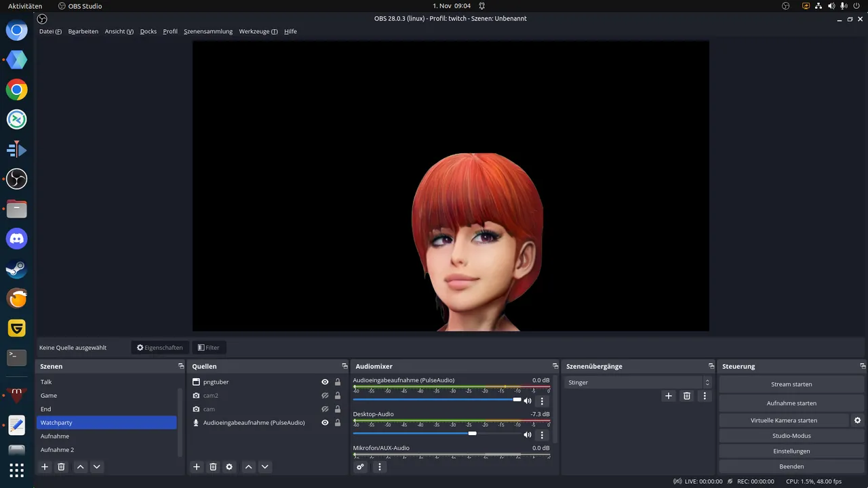Open the Hilfe menu

[x=290, y=31]
